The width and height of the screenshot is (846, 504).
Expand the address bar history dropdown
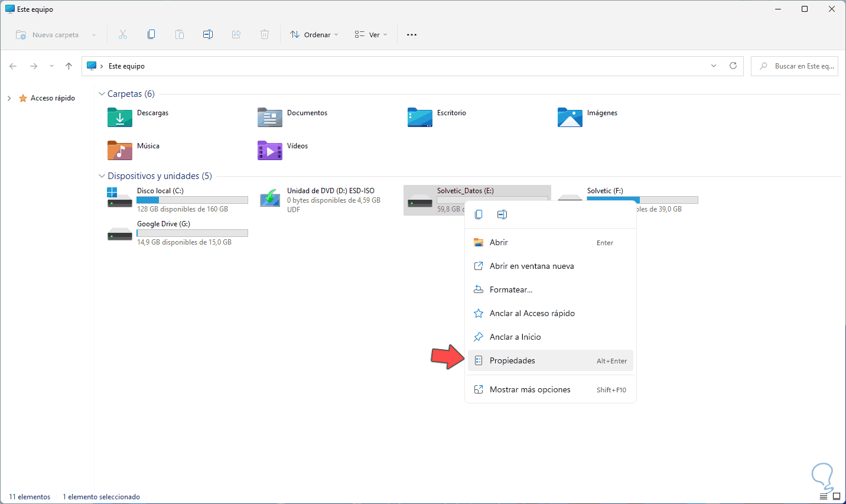(714, 66)
